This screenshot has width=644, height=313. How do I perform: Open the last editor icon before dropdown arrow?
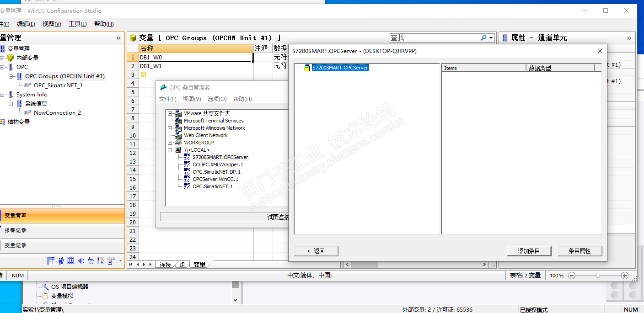point(111,261)
